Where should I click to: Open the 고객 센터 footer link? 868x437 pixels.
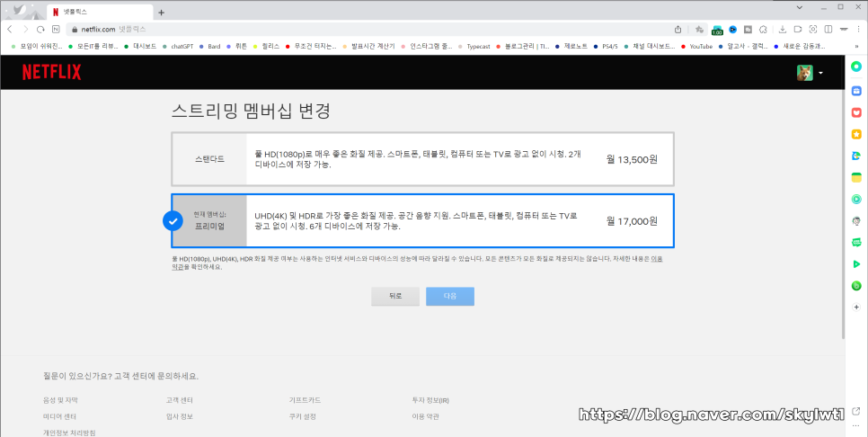click(179, 400)
